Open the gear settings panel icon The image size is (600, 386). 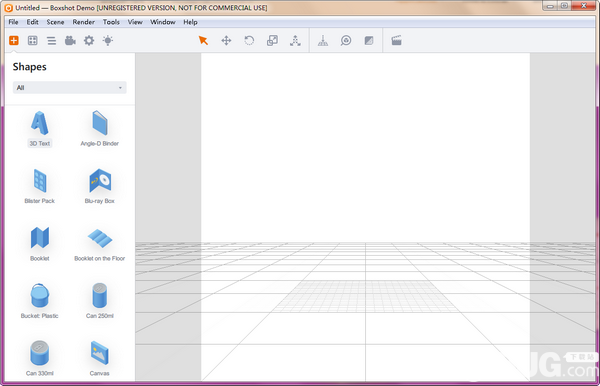[89, 40]
